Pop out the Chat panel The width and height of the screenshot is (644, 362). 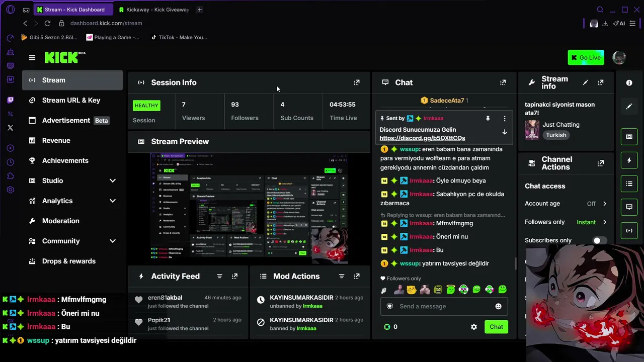[503, 82]
